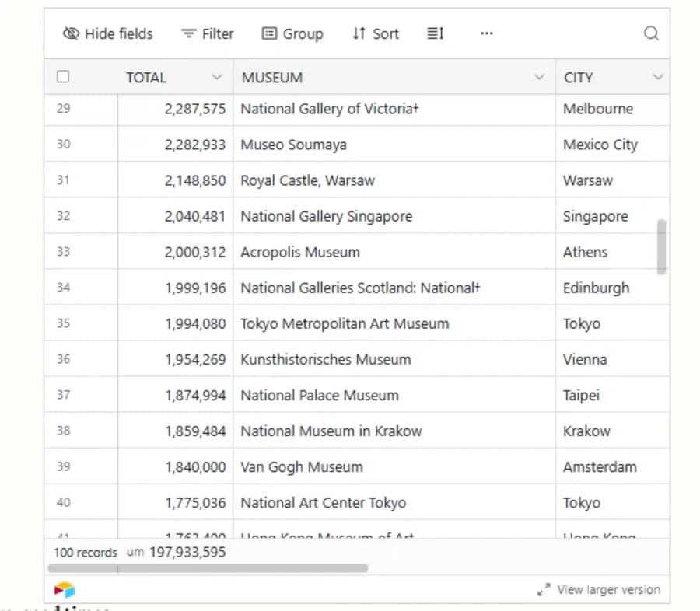
Task: Click the Athens city cell
Action: [613, 252]
